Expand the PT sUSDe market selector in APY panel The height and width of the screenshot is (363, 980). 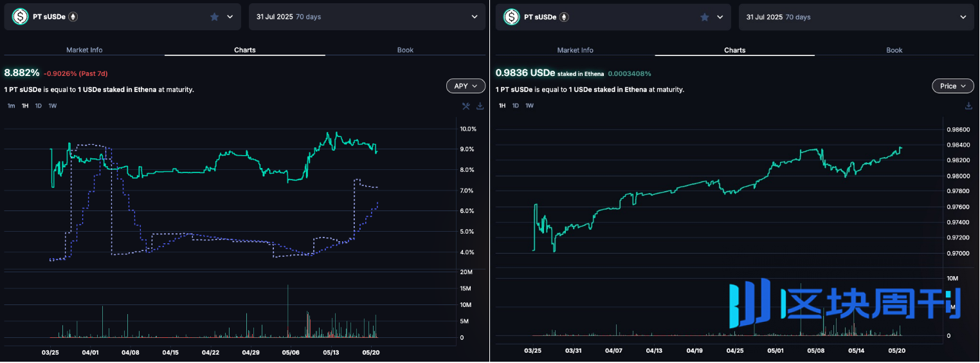click(x=230, y=17)
